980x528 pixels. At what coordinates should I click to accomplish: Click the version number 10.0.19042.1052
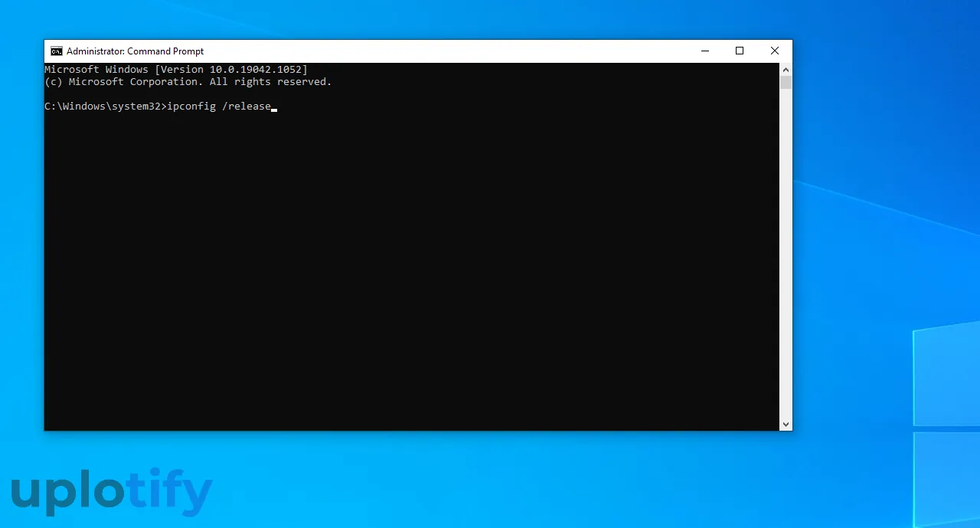tap(255, 70)
